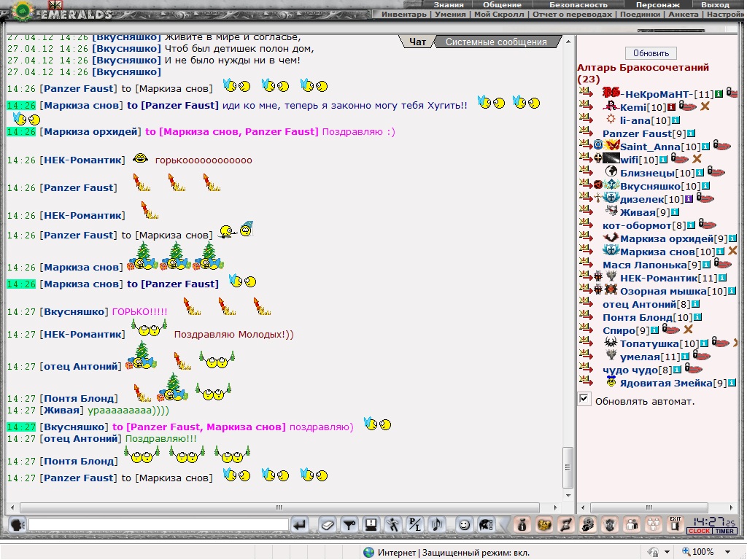This screenshot has height=560, width=747.
Task: Send message with the return-arrow button
Action: click(300, 525)
